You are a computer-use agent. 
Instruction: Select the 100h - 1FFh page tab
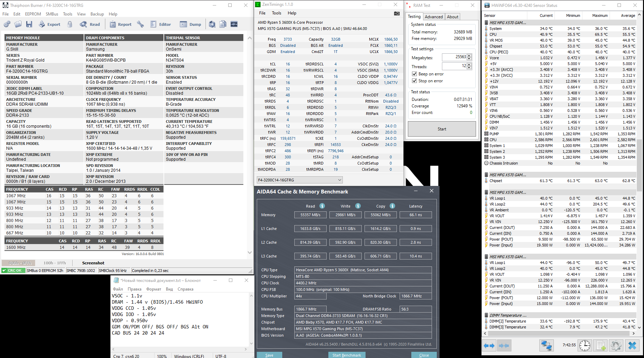[x=55, y=263]
